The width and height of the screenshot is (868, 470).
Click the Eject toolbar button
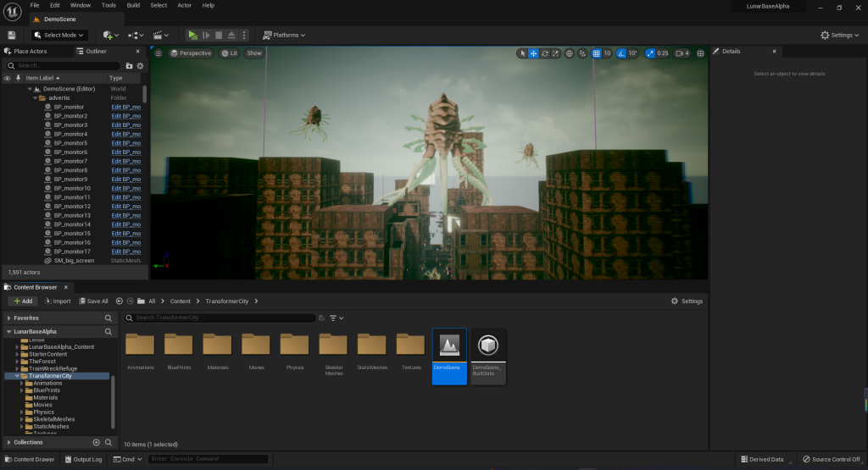coord(231,35)
